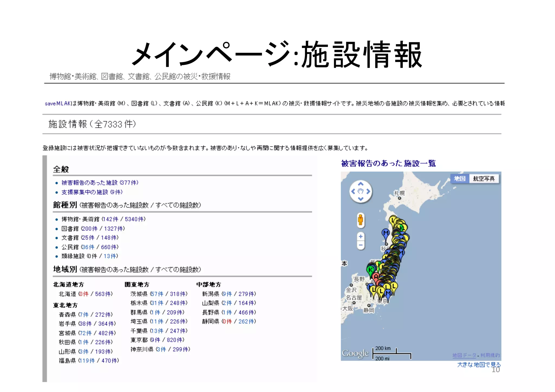Click the Street View pegman icon

(x=360, y=220)
